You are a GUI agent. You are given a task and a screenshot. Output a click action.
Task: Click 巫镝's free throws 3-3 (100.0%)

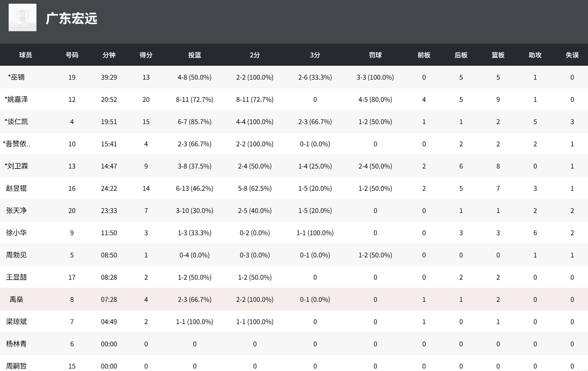click(x=375, y=77)
